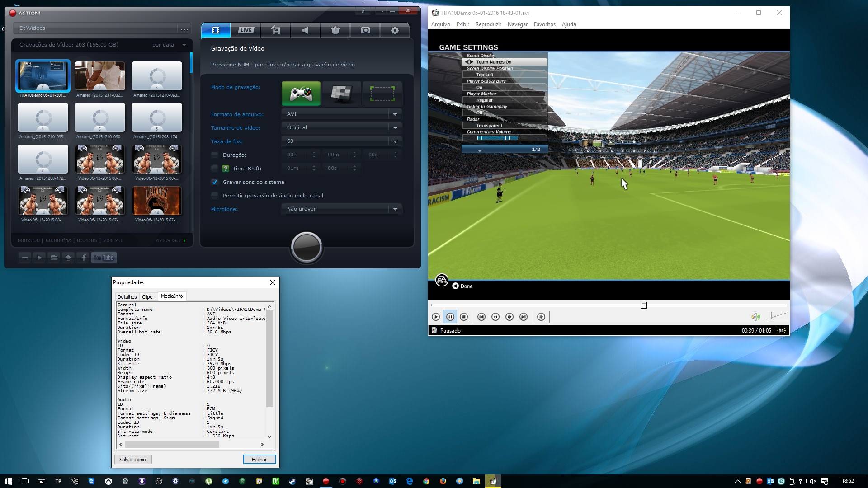Image resolution: width=868 pixels, height=488 pixels.
Task: Open the exported videos tab icon
Action: point(276,30)
